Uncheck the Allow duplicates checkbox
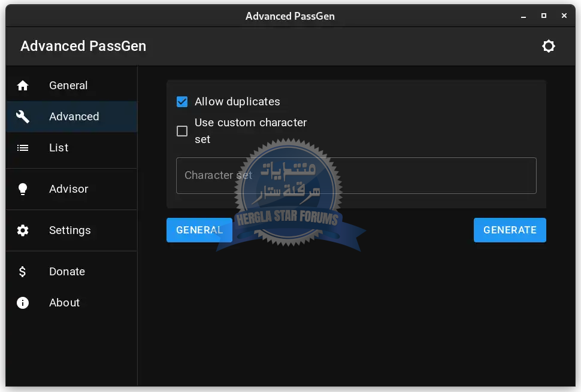 tap(182, 102)
